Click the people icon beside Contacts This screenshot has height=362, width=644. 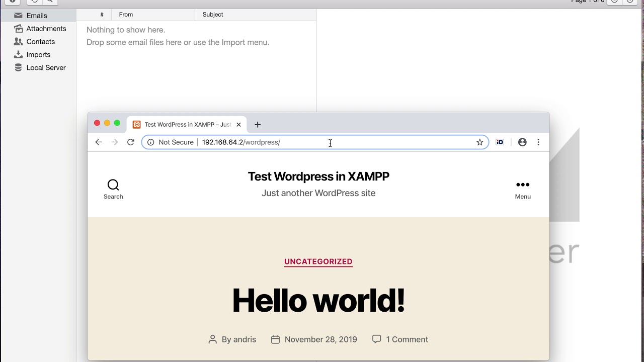point(18,42)
